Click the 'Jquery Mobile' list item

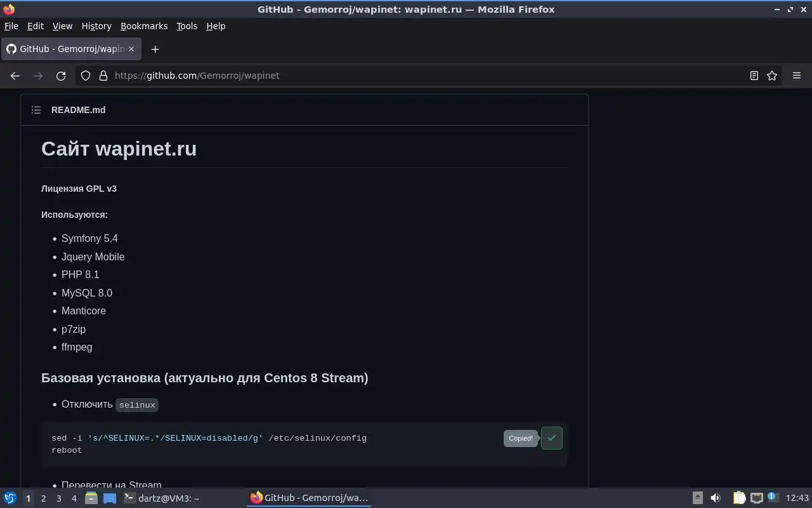[x=93, y=257]
